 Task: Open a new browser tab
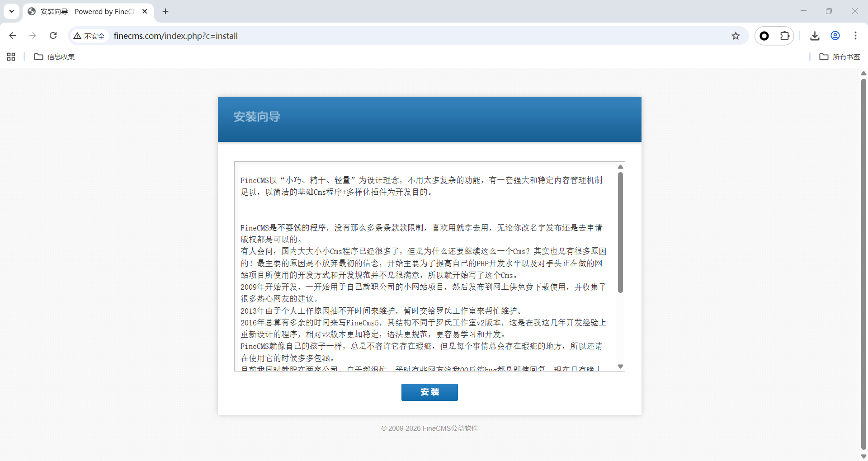tap(165, 11)
